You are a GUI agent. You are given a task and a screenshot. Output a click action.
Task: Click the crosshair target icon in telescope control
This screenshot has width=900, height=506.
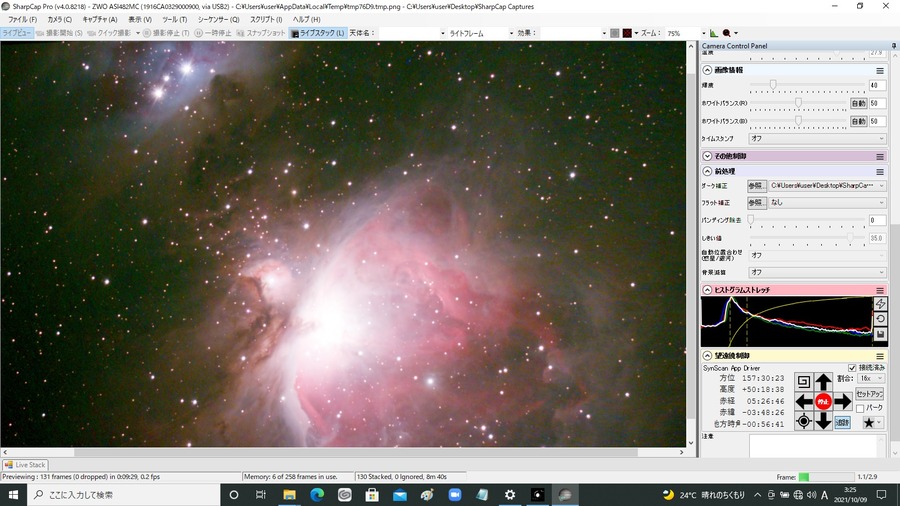click(804, 422)
